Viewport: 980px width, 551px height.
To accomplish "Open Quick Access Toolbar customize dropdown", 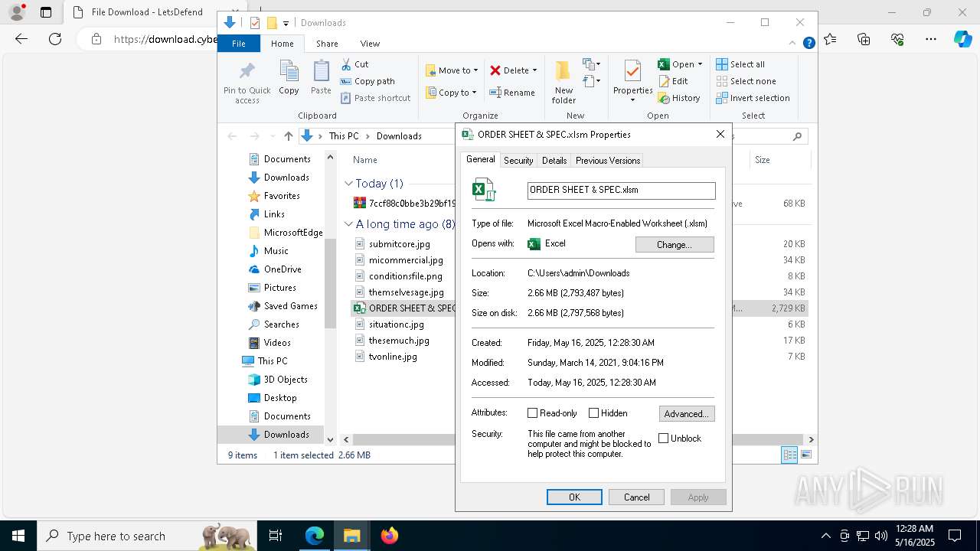I will coord(286,23).
